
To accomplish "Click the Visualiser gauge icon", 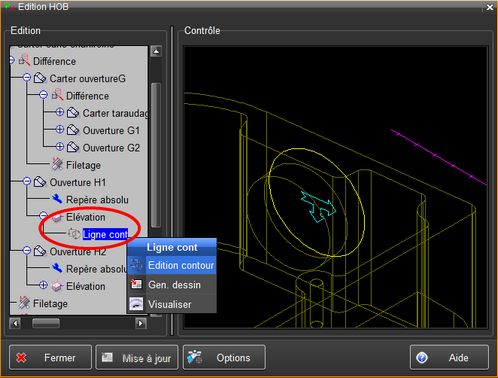I will point(136,304).
